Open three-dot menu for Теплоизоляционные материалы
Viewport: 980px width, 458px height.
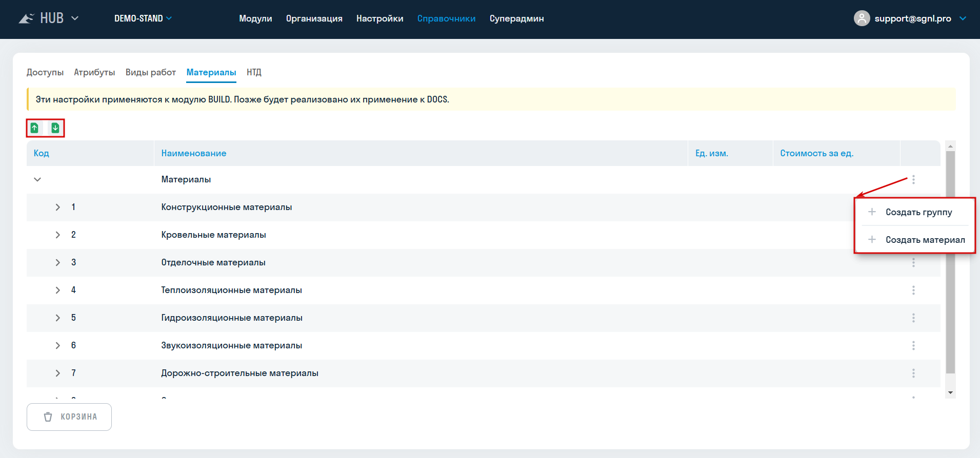[913, 290]
